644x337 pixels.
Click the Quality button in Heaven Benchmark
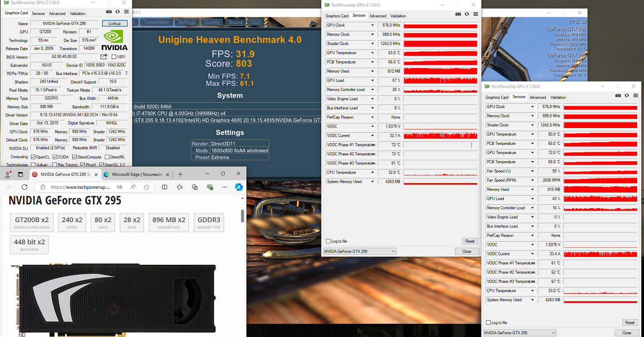point(212,22)
